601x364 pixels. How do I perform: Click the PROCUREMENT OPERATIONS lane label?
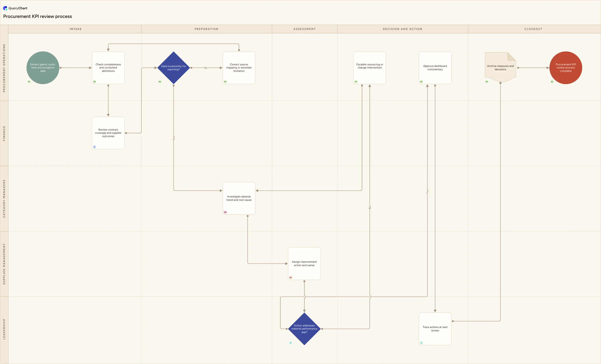coord(4,68)
